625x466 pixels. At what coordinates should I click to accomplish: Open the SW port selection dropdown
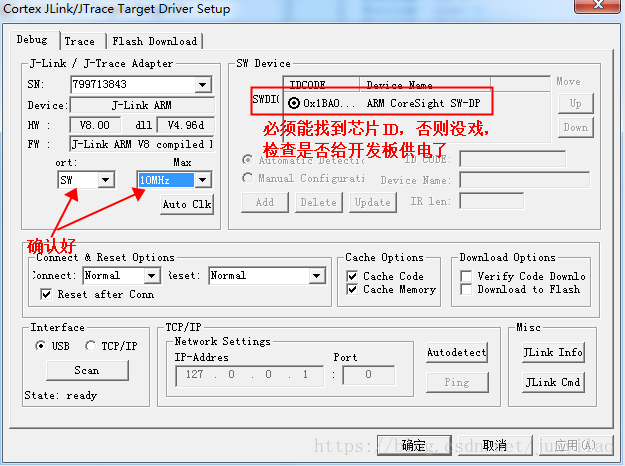105,180
